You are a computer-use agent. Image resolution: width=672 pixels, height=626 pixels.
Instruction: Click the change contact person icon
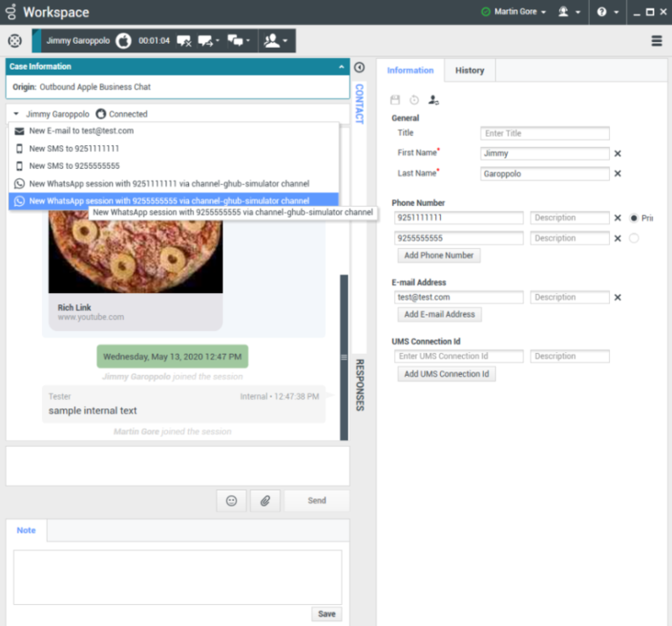[433, 100]
